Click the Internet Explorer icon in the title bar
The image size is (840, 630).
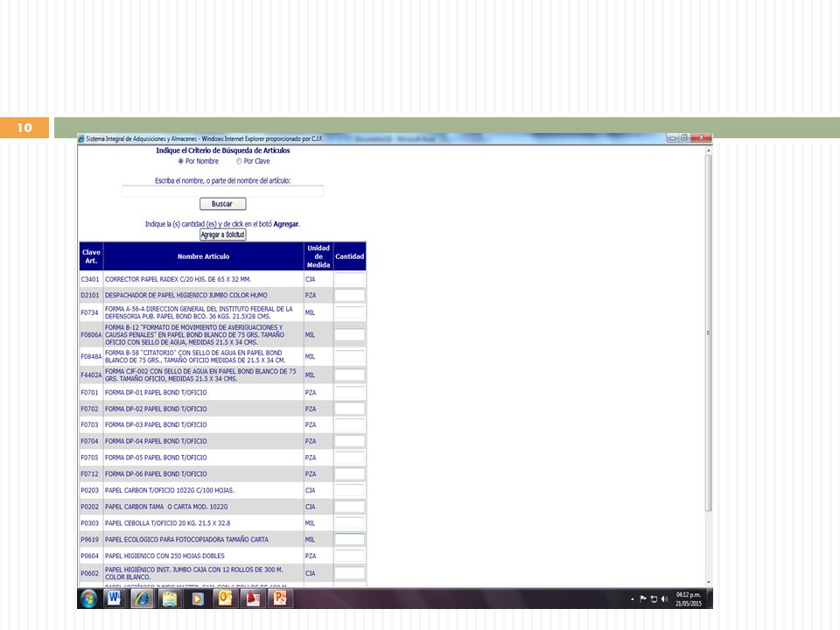[x=81, y=139]
